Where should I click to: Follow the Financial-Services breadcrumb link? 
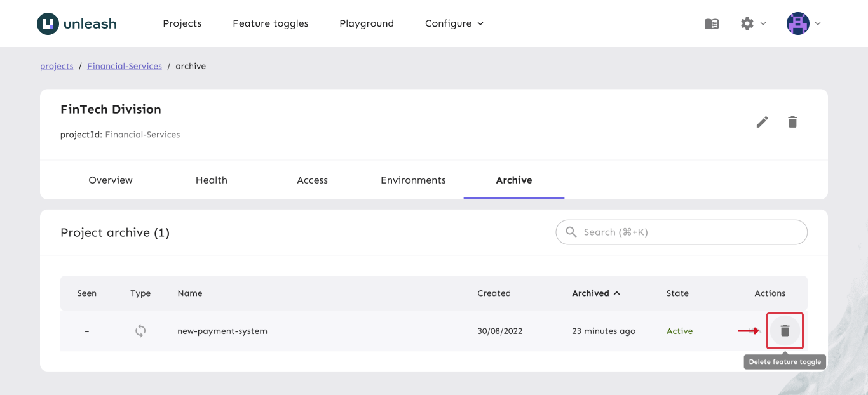tap(125, 66)
